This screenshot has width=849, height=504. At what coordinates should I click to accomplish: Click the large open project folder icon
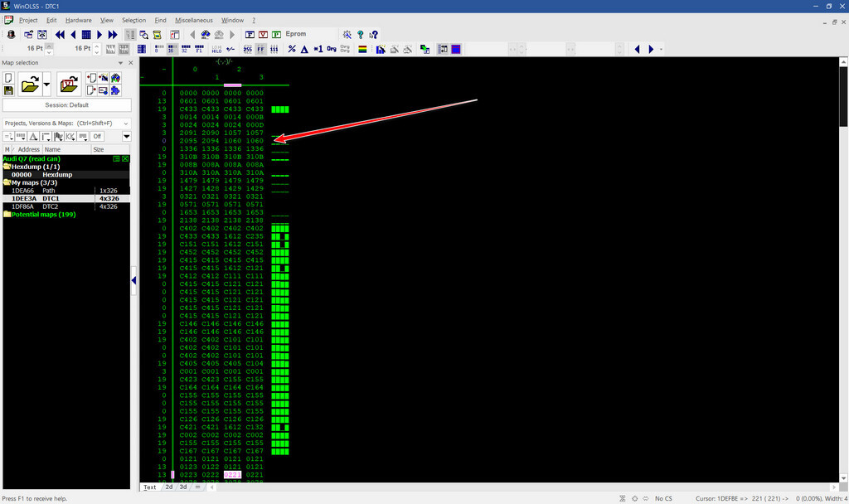click(x=30, y=85)
